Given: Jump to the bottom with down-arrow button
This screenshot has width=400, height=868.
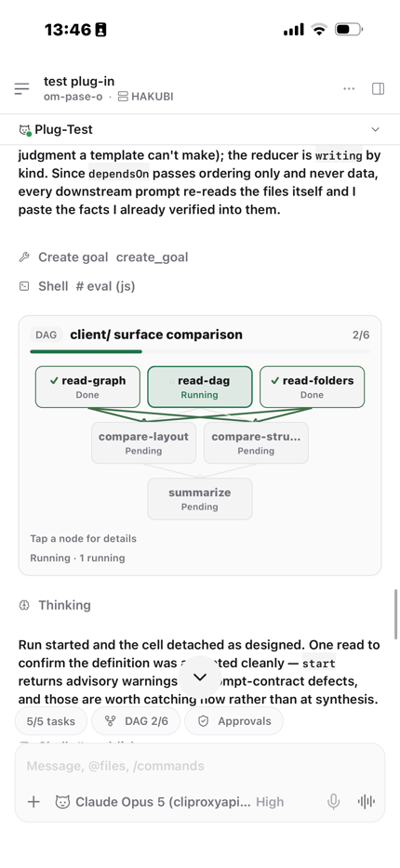Looking at the screenshot, I should coord(200,677).
